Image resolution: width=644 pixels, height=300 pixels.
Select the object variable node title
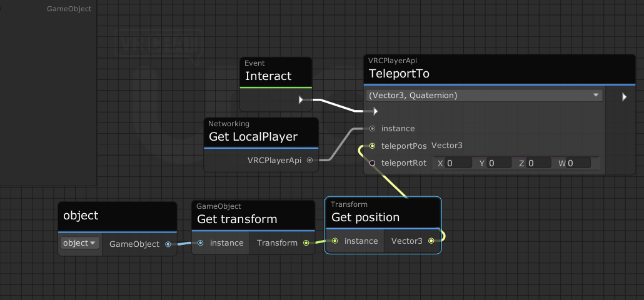coord(81,216)
